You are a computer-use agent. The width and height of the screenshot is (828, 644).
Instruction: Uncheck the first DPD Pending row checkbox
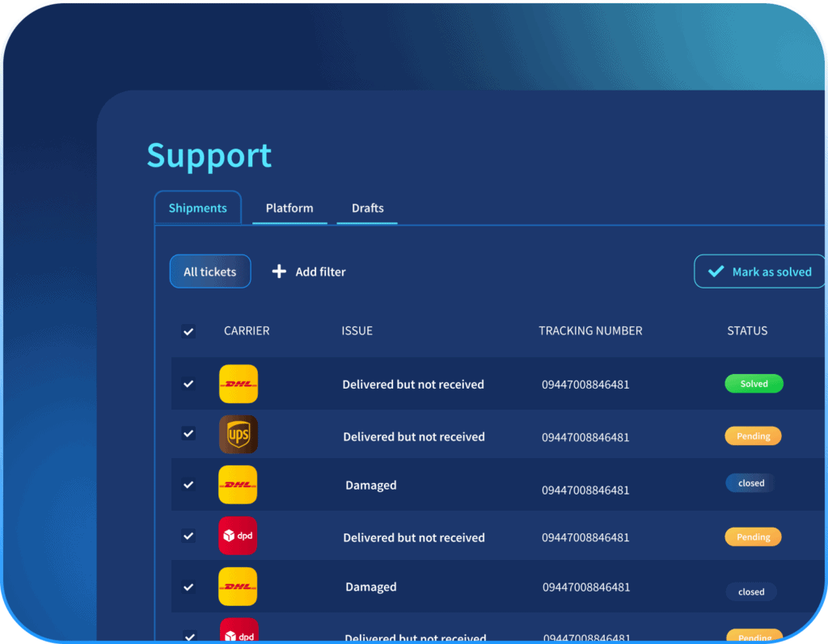point(188,536)
